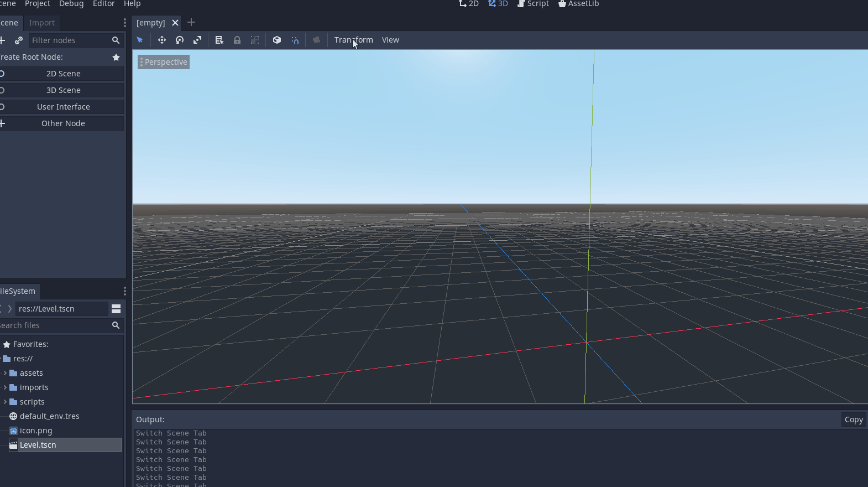Select Level.tscn in the file list
This screenshot has height=487, width=868.
pos(38,445)
